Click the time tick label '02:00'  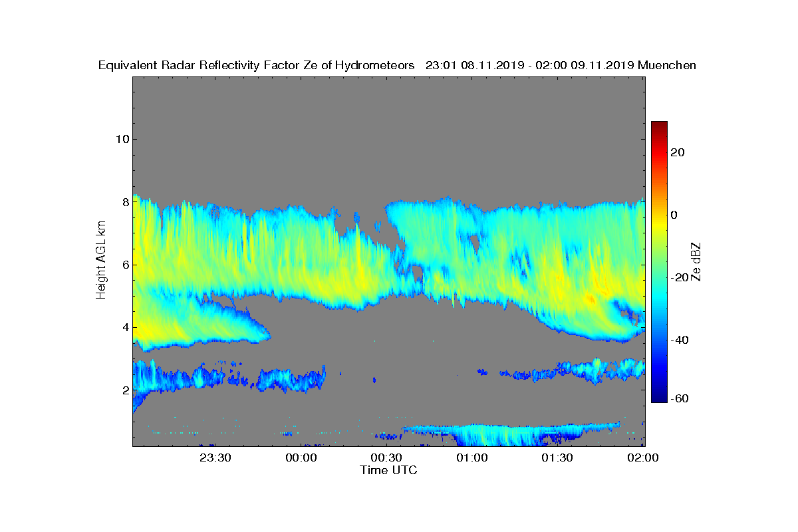click(643, 458)
